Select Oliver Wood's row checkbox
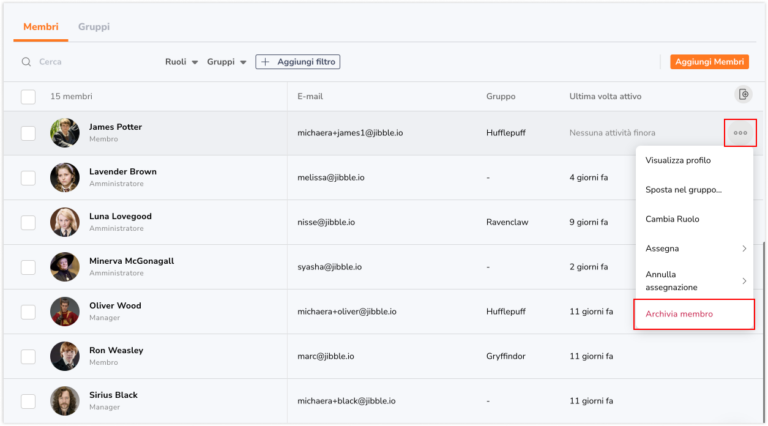Screen dimensions: 768x426 (x=28, y=312)
